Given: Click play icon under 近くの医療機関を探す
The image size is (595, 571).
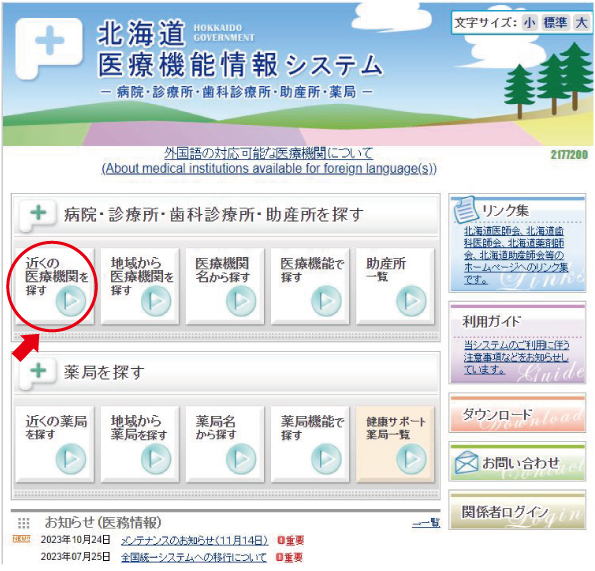Looking at the screenshot, I should point(71,301).
